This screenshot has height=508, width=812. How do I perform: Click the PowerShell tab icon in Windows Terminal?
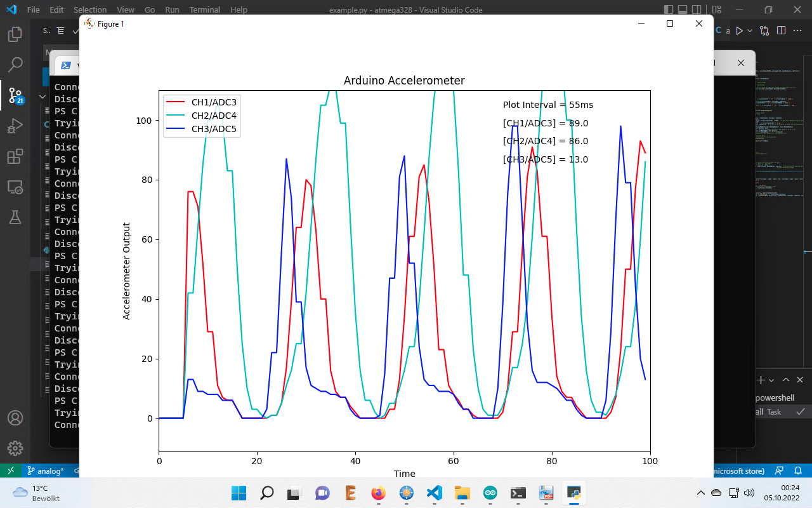click(x=65, y=65)
